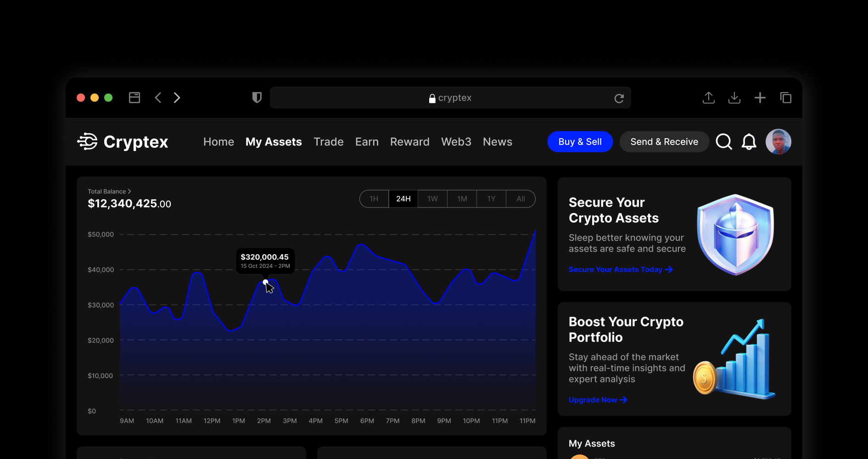Select the All time range
Screen dimensions: 868x459
tap(521, 198)
